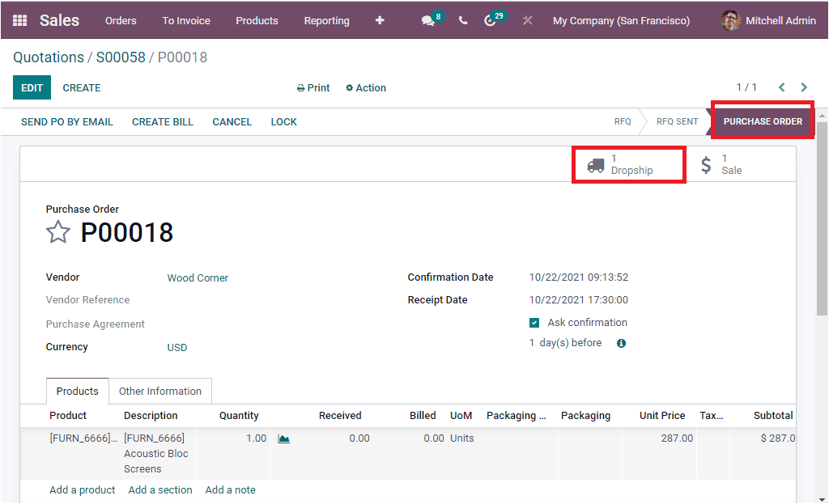Viewport: 829px width, 504px height.
Task: Click the forecast chart icon on product line
Action: (x=284, y=438)
